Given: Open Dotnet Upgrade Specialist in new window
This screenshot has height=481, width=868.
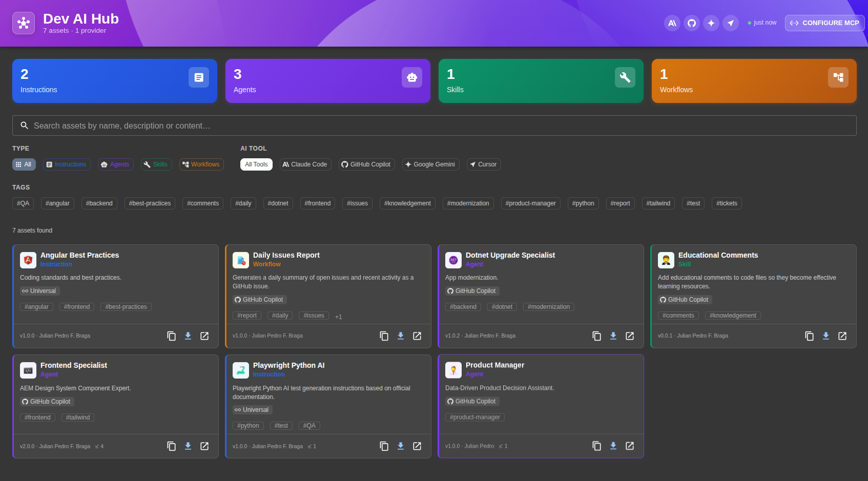Looking at the screenshot, I should coord(630,336).
